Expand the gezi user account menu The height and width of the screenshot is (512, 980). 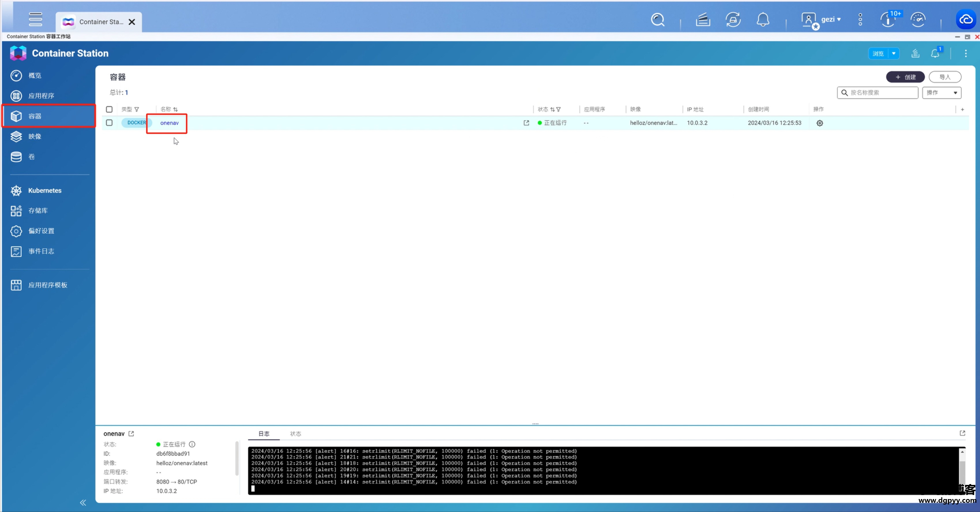coord(821,20)
